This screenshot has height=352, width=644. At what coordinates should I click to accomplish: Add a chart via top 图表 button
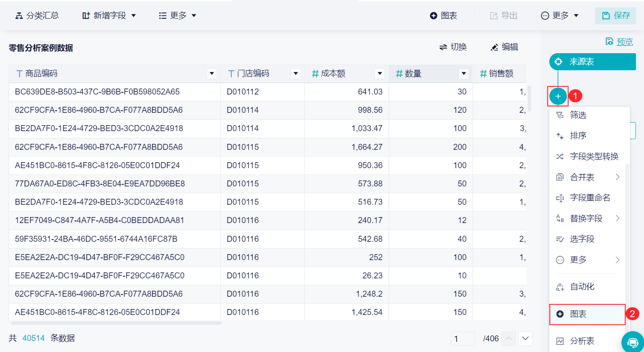click(x=444, y=16)
